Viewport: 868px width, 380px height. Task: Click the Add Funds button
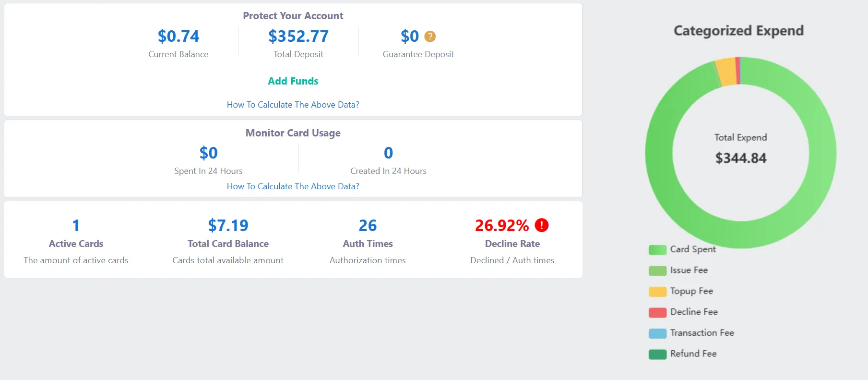tap(293, 81)
